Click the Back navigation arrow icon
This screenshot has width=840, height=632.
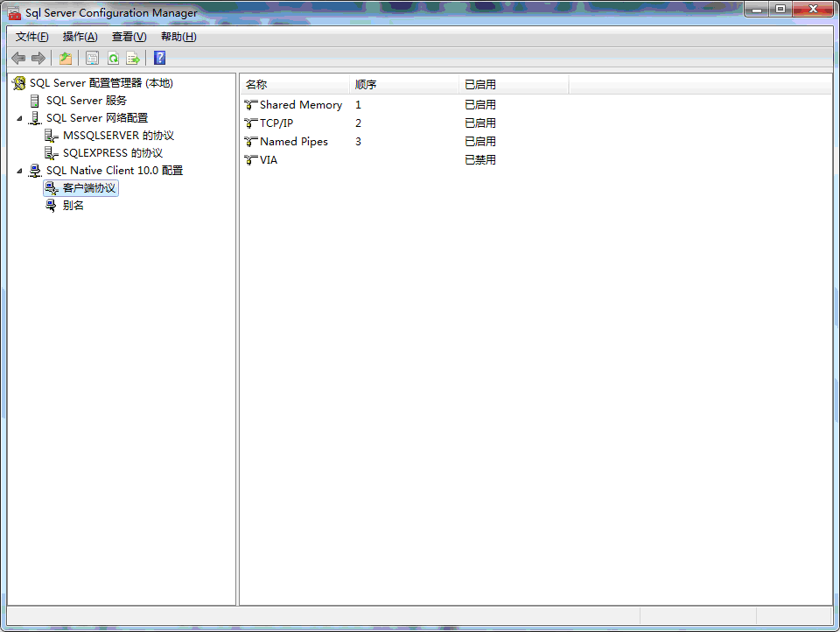click(18, 58)
